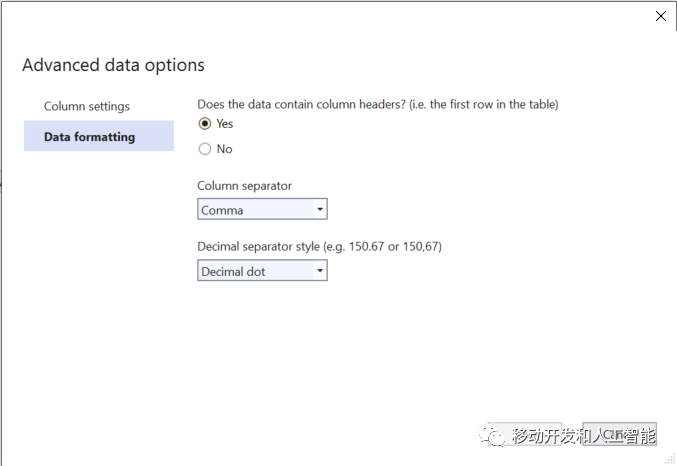Choose the No radio button for column headers

205,149
